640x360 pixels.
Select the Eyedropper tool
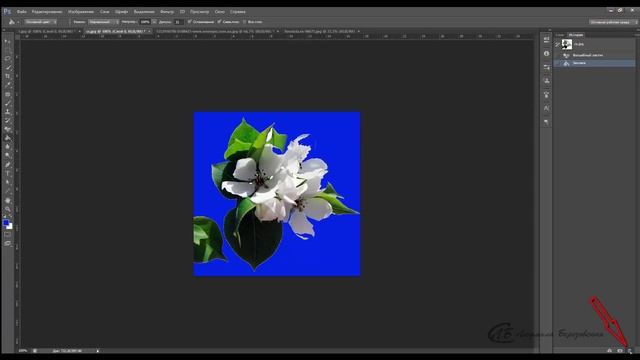pos(7,85)
